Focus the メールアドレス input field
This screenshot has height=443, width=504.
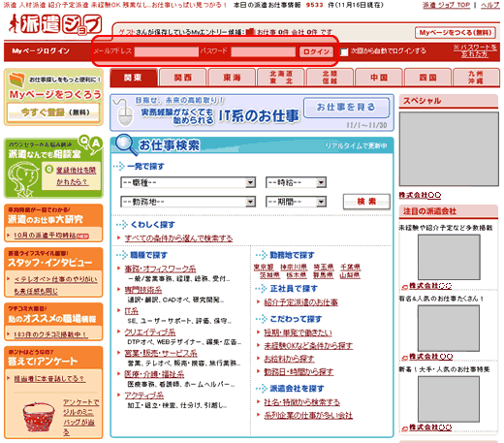[167, 51]
